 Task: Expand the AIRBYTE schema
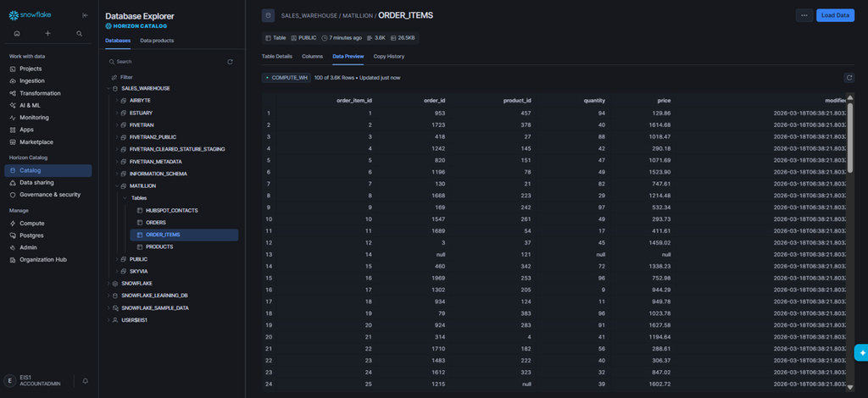click(x=117, y=101)
